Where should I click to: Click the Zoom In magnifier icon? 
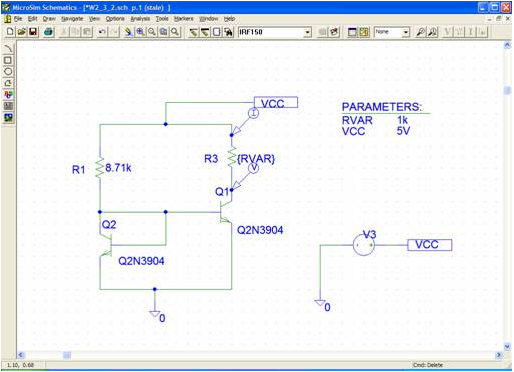click(x=140, y=32)
